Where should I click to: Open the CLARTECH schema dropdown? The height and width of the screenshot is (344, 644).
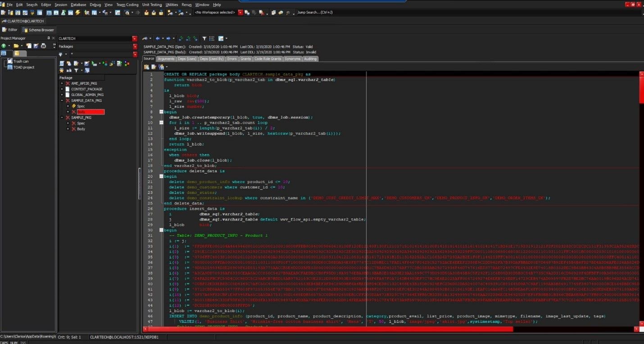point(135,39)
